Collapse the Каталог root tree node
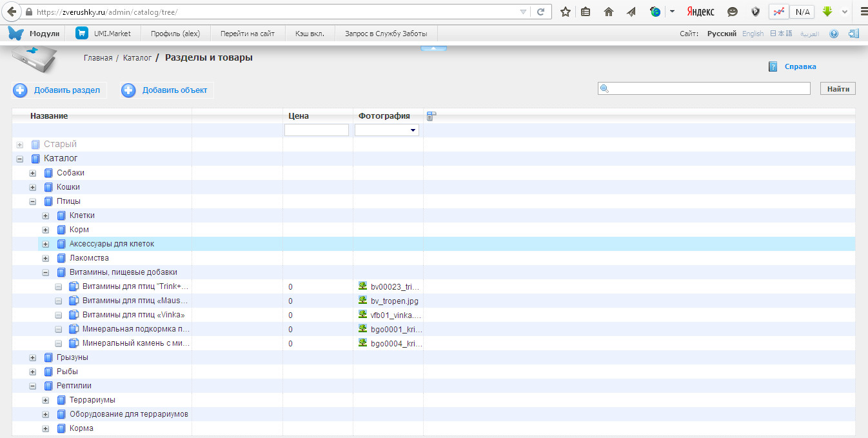 coord(20,159)
